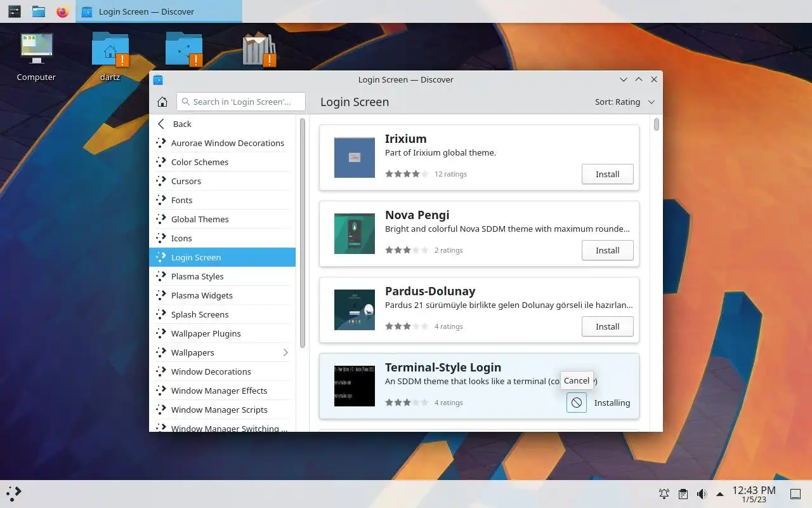Click the Wallpaper Plugins category icon
The image size is (812, 508).
[x=161, y=333]
